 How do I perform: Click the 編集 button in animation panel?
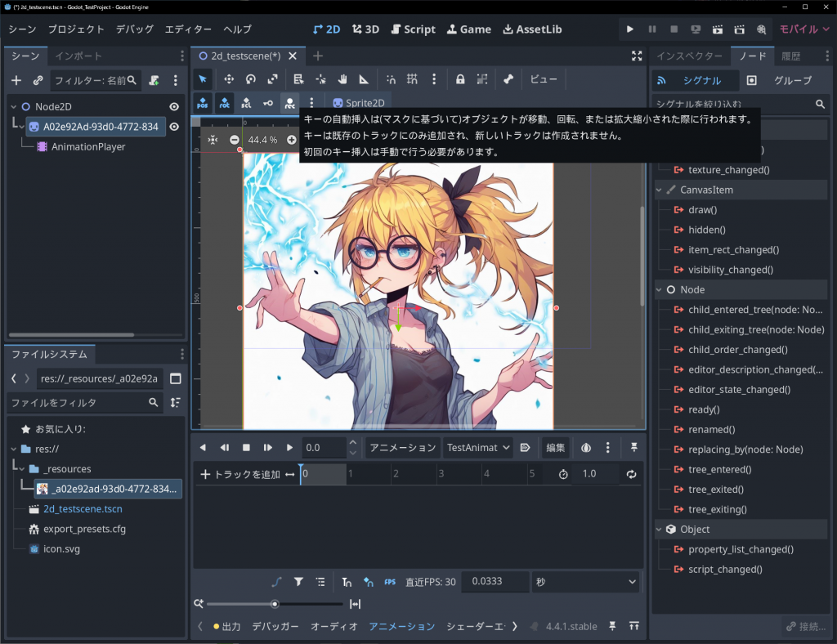tap(555, 448)
